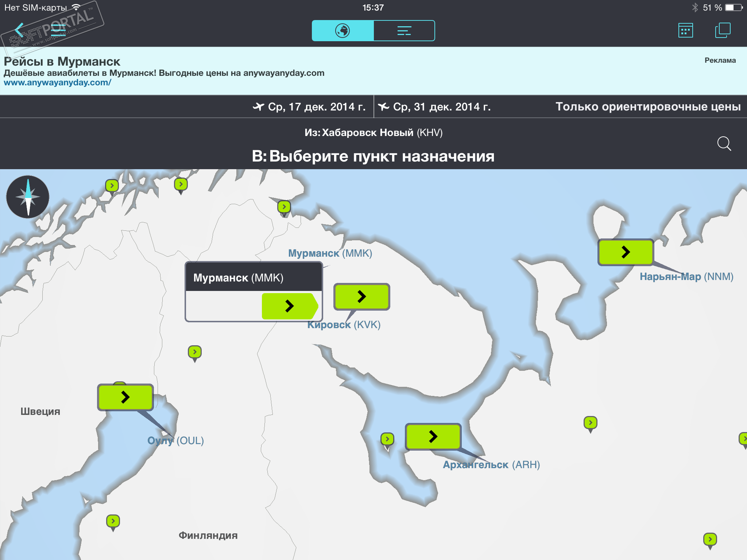The height and width of the screenshot is (560, 747).
Task: Tap the copy windows icon
Action: pos(722,31)
